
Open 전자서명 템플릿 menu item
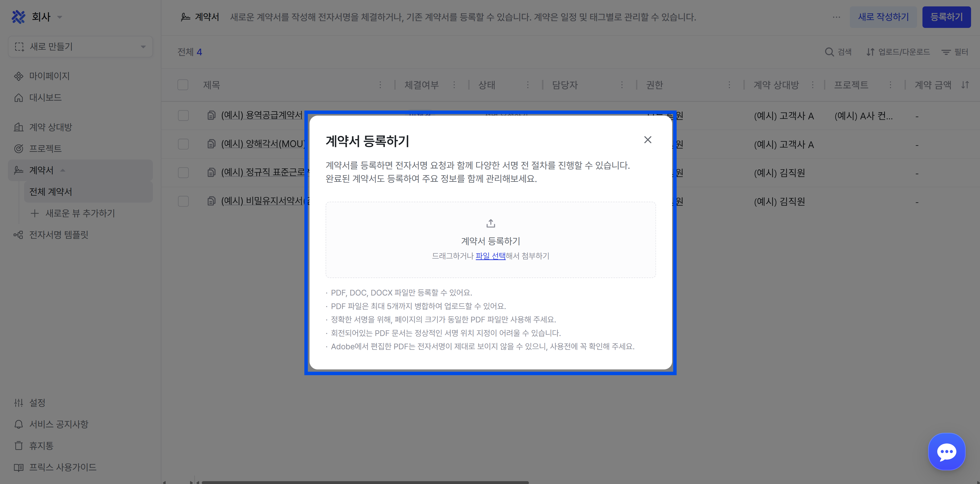tap(59, 235)
